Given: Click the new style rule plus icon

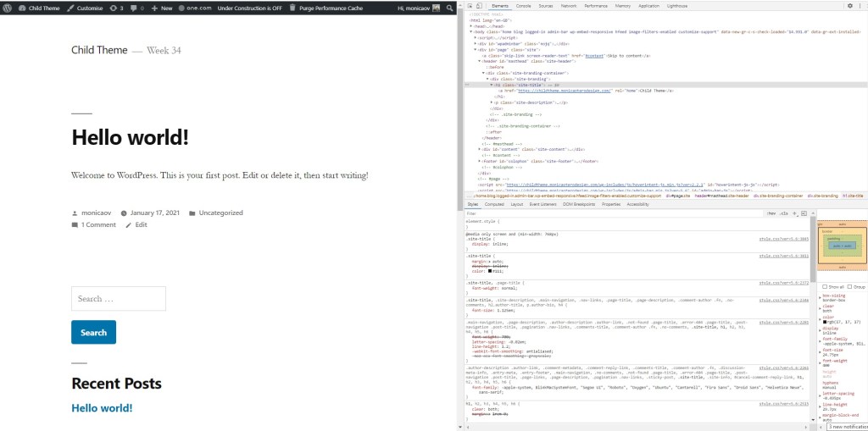Looking at the screenshot, I should [795, 213].
